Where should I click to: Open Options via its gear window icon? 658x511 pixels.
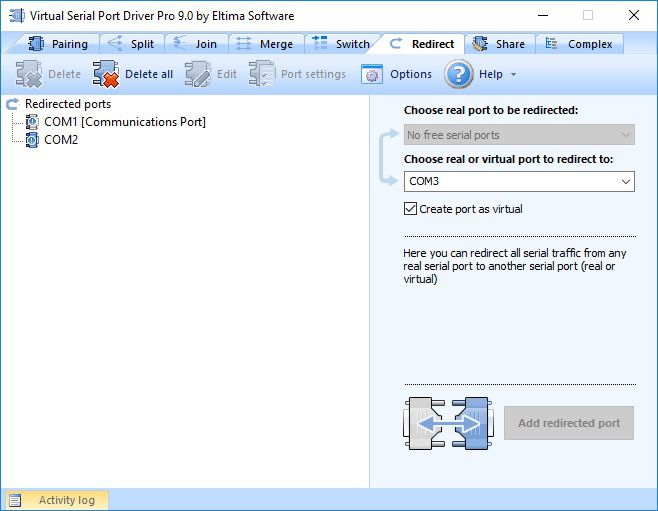coord(372,74)
